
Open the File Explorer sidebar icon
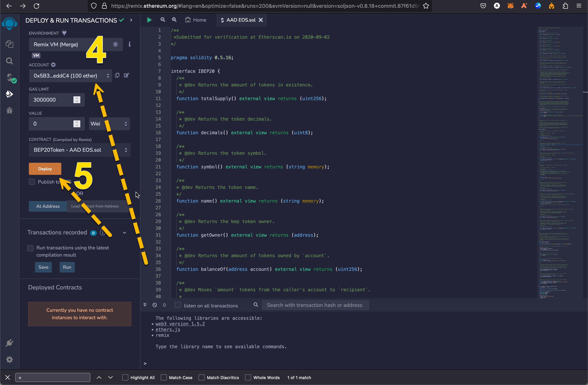(x=9, y=44)
